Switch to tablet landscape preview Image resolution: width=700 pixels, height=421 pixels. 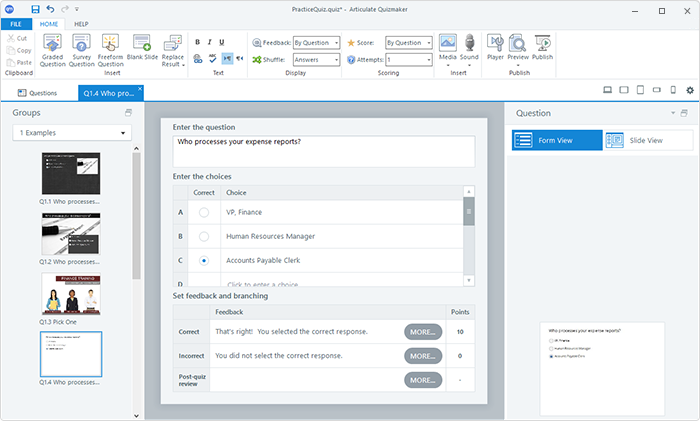624,90
